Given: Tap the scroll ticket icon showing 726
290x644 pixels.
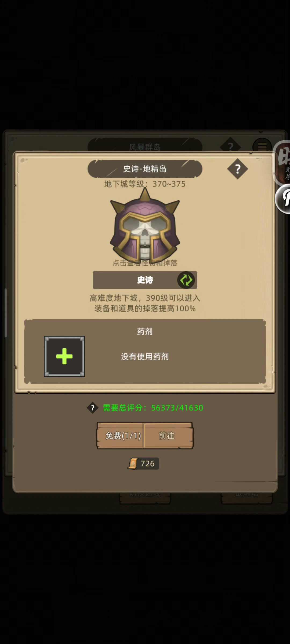Looking at the screenshot, I should pos(133,463).
